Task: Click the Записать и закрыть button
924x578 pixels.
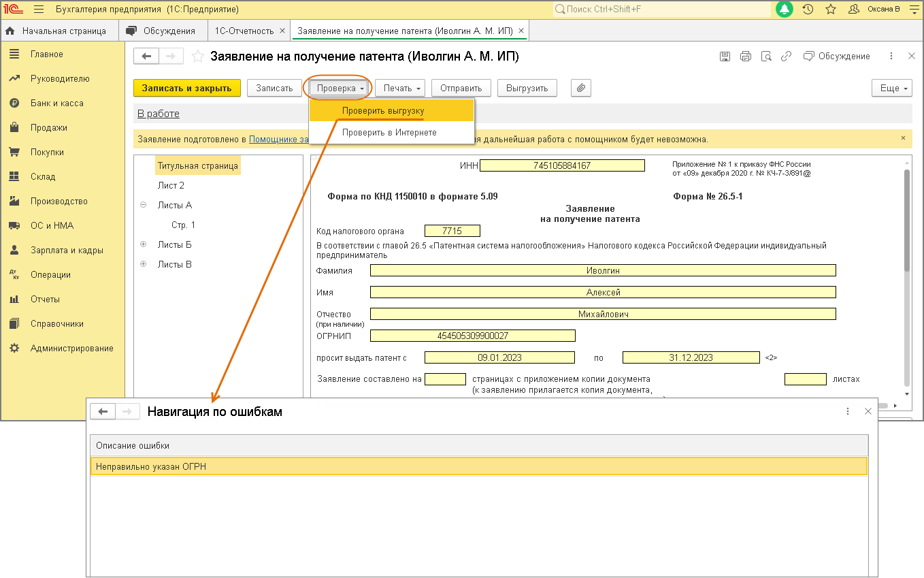Action: [187, 88]
